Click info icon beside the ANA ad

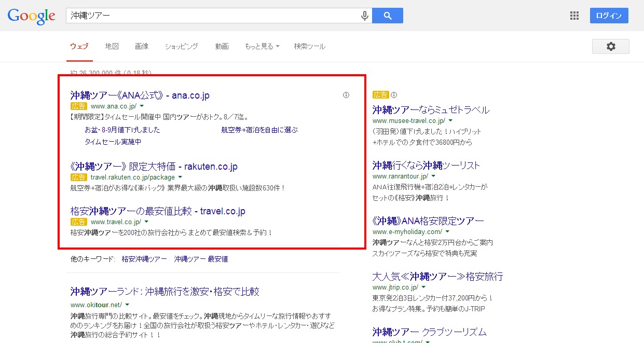tap(346, 95)
